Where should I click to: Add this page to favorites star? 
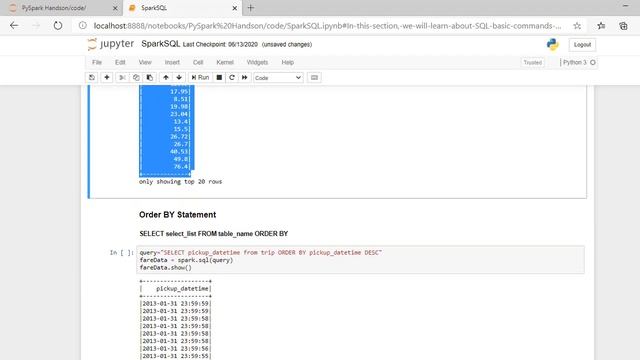click(577, 26)
